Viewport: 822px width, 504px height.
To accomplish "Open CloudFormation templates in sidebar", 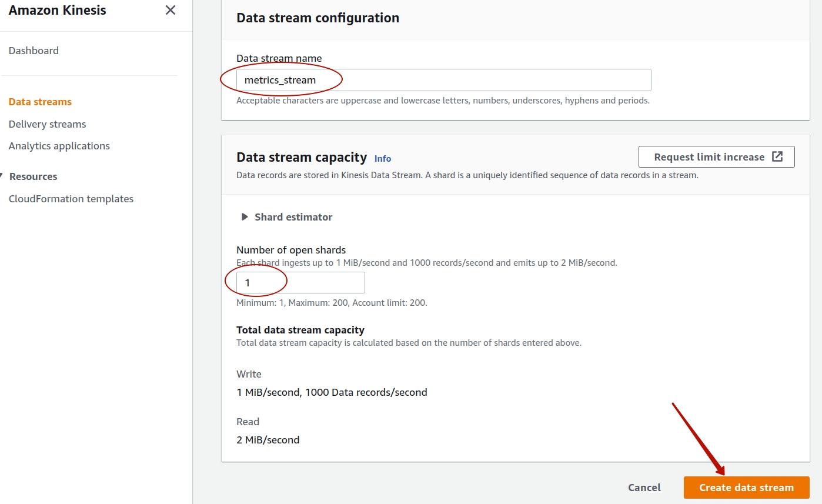I will coord(71,199).
